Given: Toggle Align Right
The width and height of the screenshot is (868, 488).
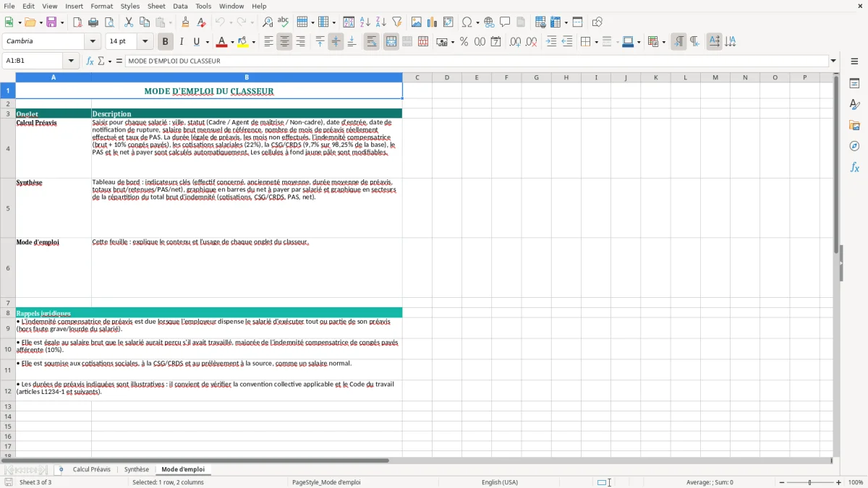Looking at the screenshot, I should 301,42.
